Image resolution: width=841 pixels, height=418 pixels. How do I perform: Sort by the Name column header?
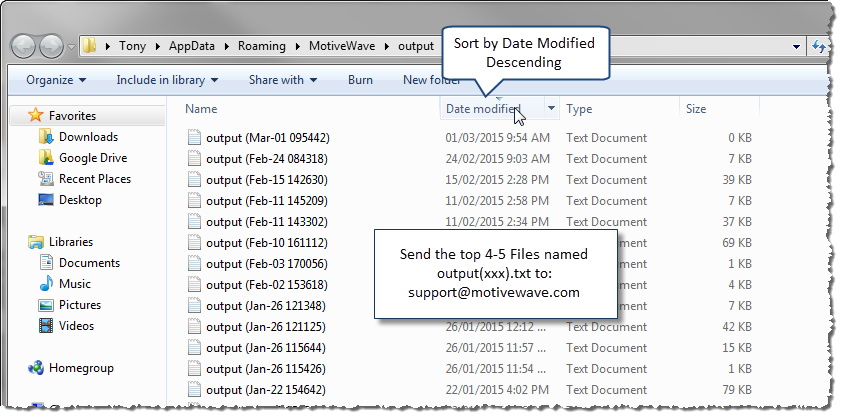(x=201, y=109)
